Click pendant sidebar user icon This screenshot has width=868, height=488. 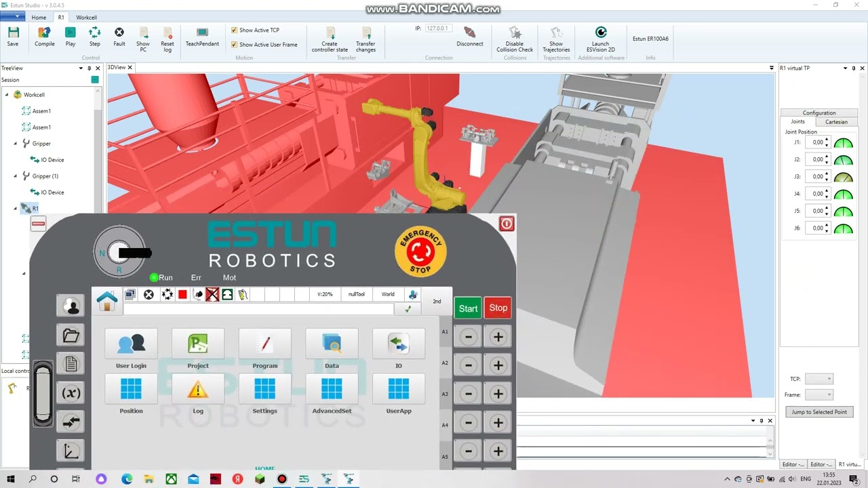click(71, 306)
